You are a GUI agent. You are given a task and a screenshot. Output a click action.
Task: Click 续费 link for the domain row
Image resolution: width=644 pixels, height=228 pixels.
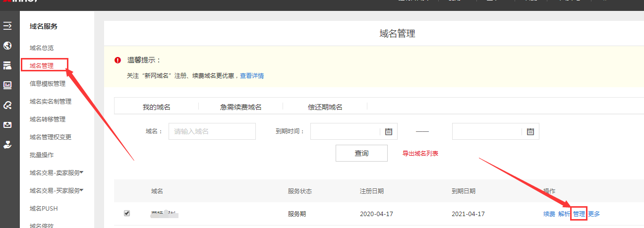[x=549, y=214]
